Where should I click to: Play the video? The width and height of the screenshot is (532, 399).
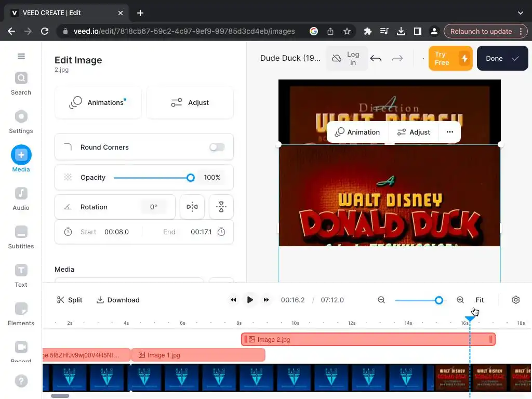[x=250, y=300]
